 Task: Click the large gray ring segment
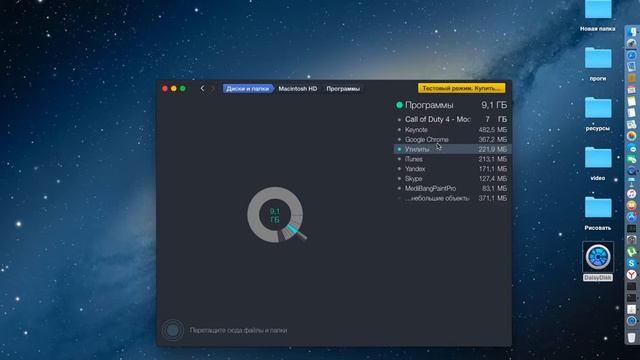[x=254, y=208]
